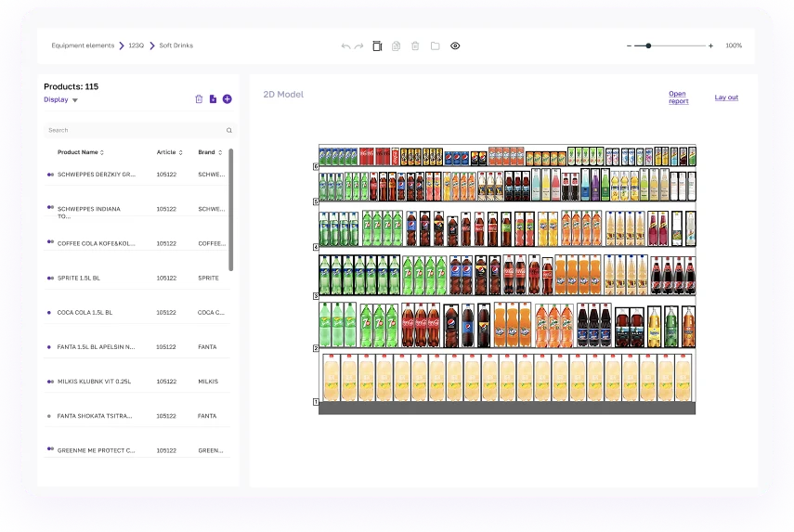
Task: Click shelf number 1 label
Action: point(316,402)
